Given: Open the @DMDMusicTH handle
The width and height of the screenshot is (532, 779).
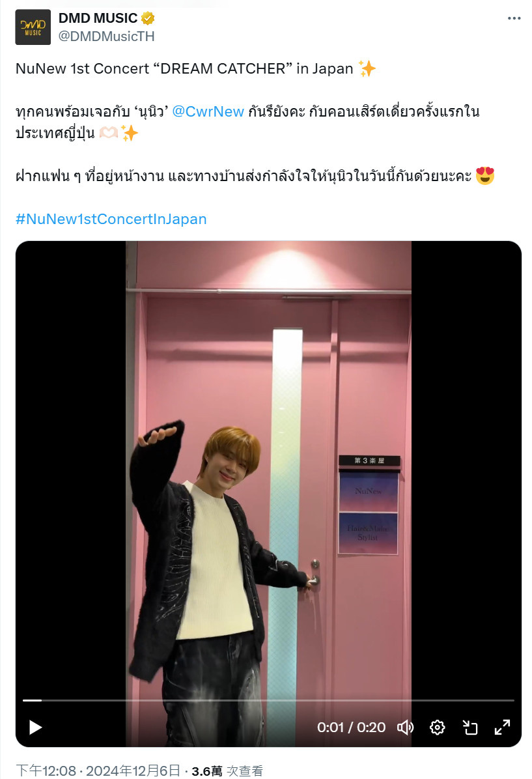Looking at the screenshot, I should click(106, 36).
